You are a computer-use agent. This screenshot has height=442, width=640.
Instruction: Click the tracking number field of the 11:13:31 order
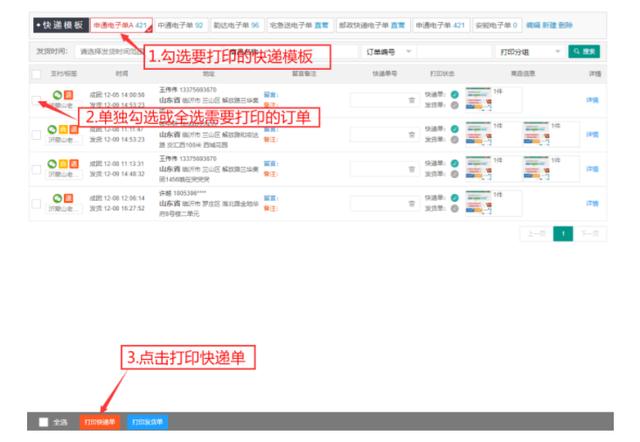point(384,169)
